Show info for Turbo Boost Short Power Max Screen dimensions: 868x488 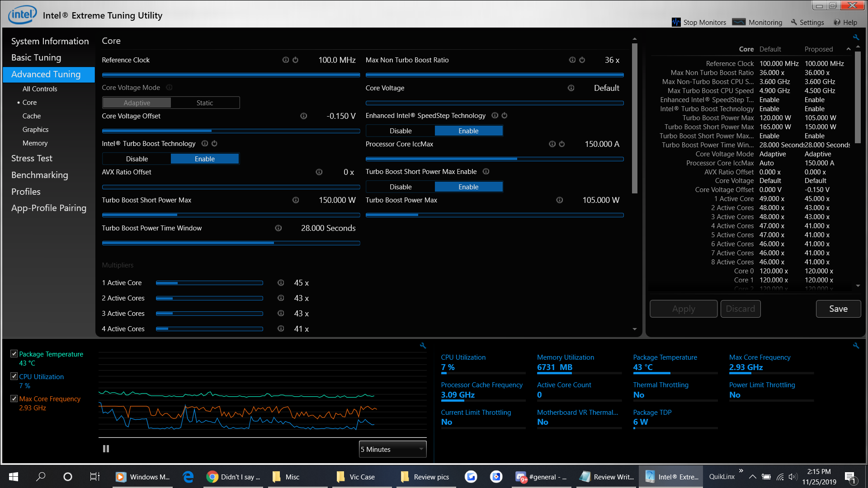[x=295, y=200]
